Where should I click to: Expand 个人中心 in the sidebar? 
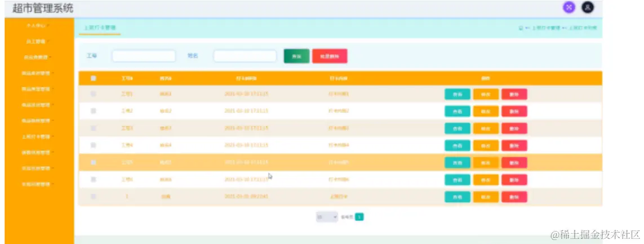(x=37, y=25)
